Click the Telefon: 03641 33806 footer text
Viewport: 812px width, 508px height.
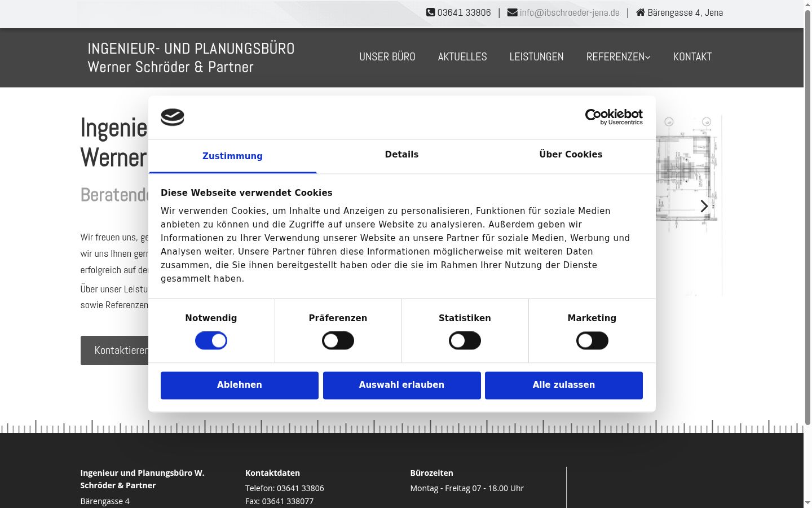coord(285,488)
